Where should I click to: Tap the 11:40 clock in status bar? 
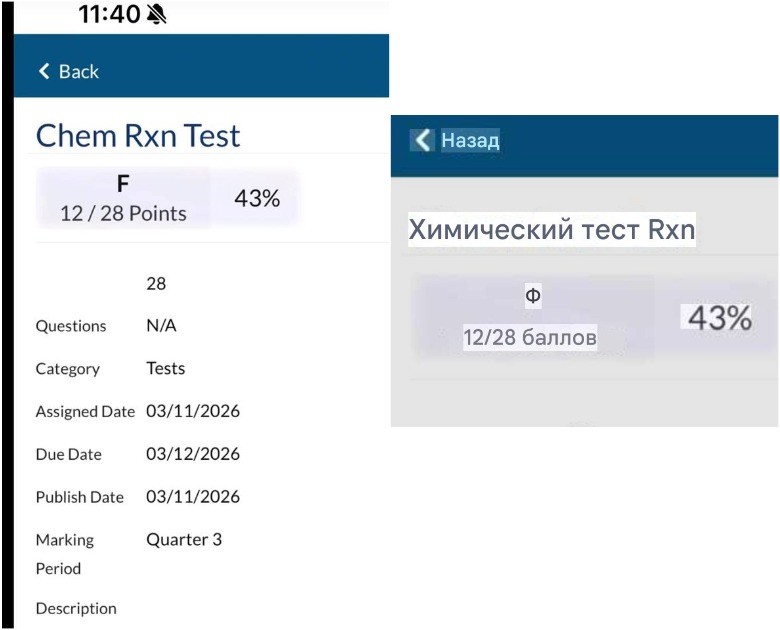point(109,13)
